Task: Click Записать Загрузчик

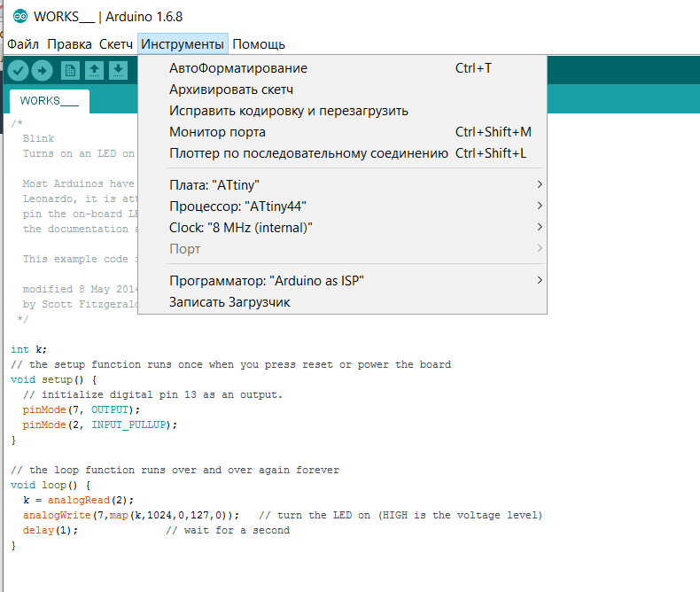Action: coord(342,302)
